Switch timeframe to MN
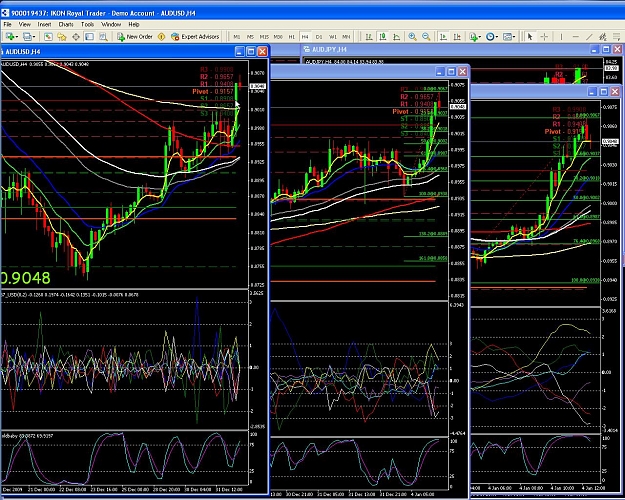 pyautogui.click(x=346, y=37)
